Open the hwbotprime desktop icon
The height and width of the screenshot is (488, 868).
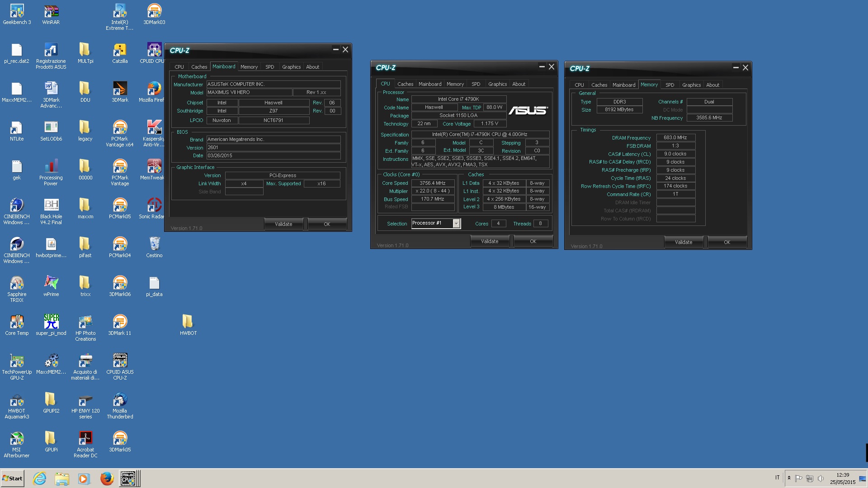(51, 247)
